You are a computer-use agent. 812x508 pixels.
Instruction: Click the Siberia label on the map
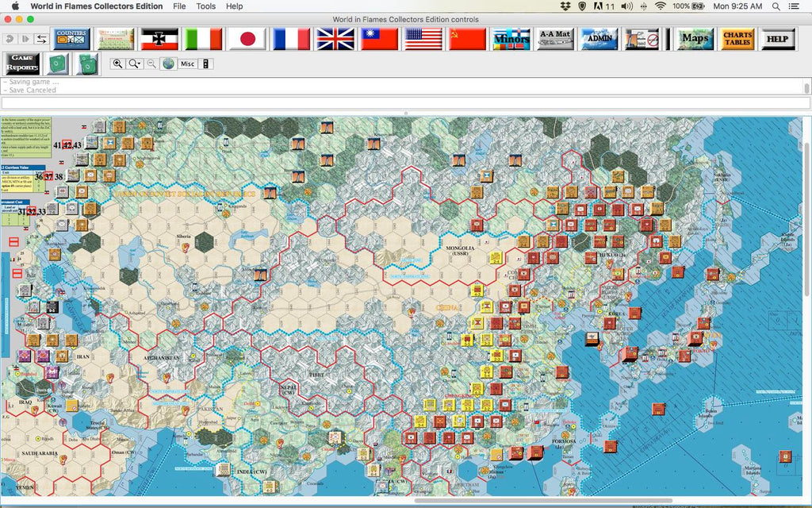[x=184, y=236]
